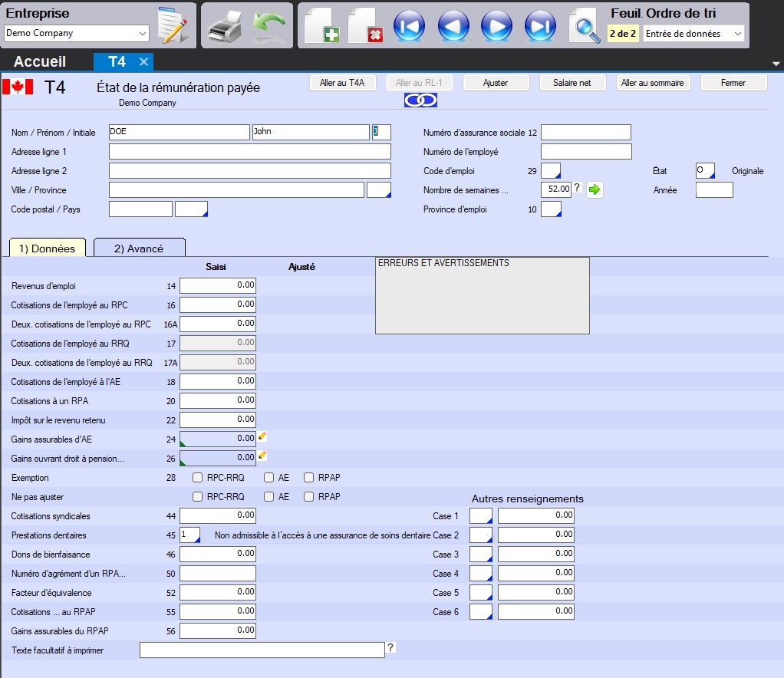Go to the first slip
The height and width of the screenshot is (678, 784).
[410, 27]
